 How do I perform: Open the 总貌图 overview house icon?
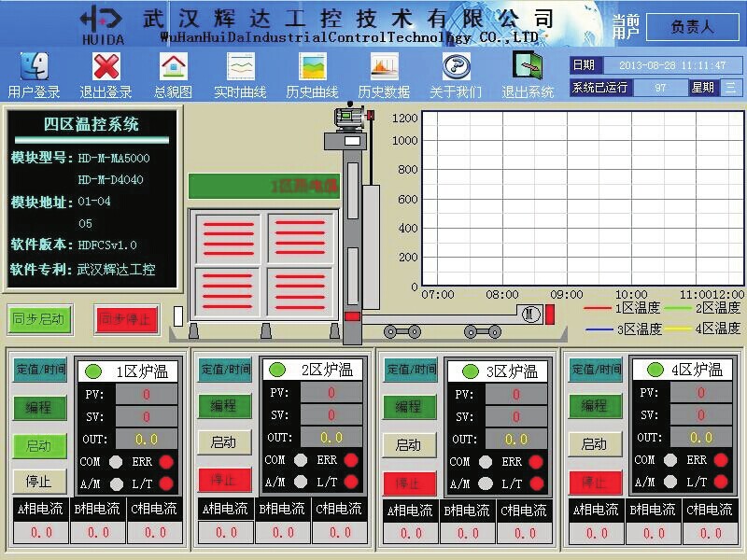174,66
